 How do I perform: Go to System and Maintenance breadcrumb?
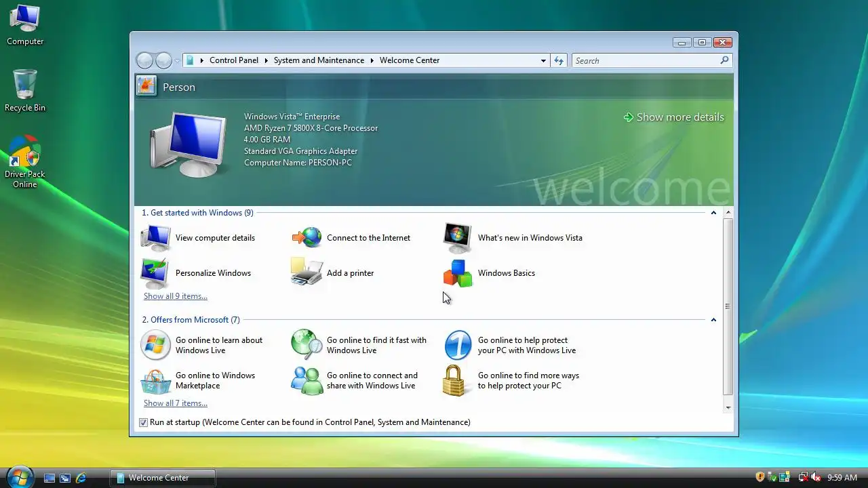pos(319,60)
